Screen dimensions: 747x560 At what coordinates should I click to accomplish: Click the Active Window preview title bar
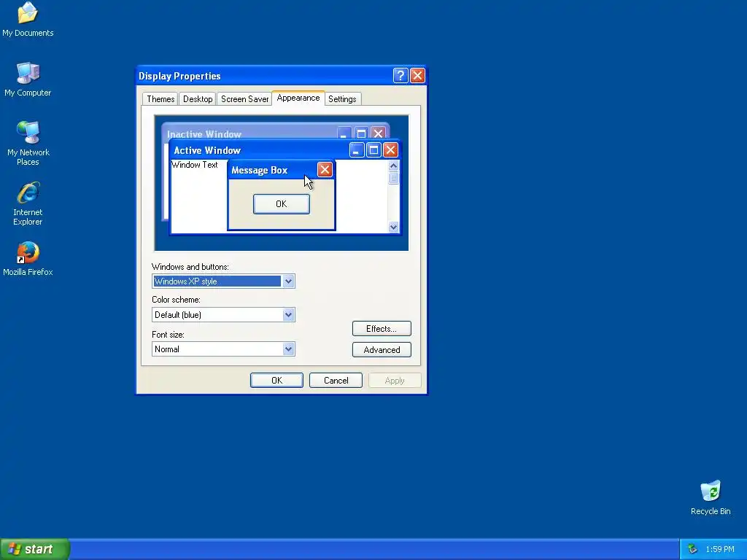(x=285, y=150)
